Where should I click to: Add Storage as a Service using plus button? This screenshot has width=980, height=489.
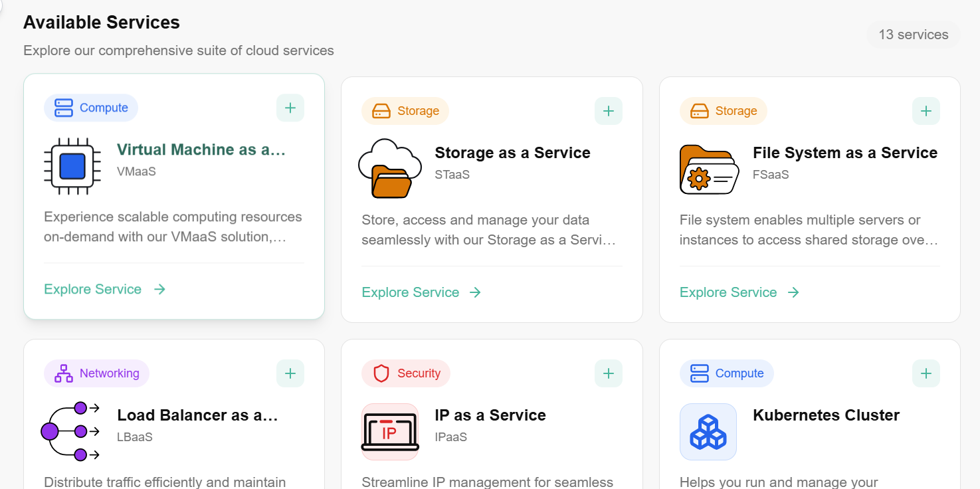pyautogui.click(x=608, y=111)
